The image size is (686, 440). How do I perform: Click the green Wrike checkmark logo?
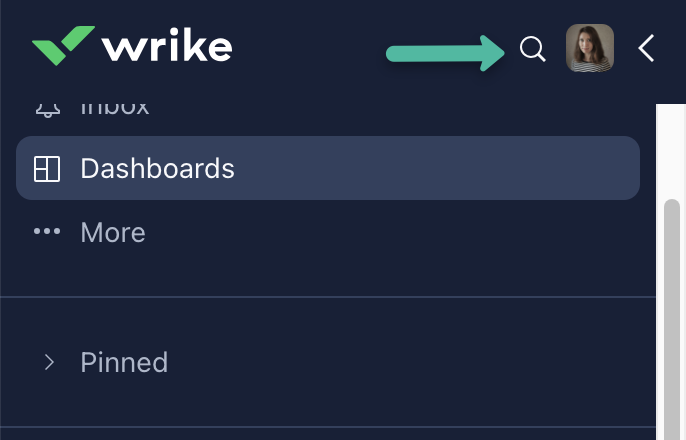point(63,46)
